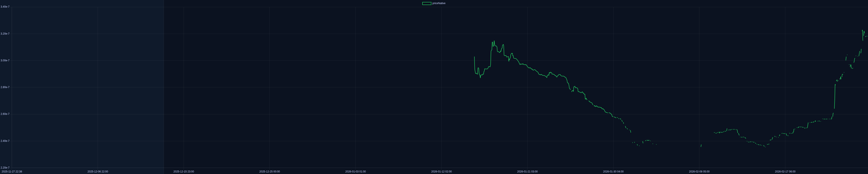This screenshot has height=174, width=868.
Task: Click the 3.40e-7 y-axis label
Action: [5, 7]
